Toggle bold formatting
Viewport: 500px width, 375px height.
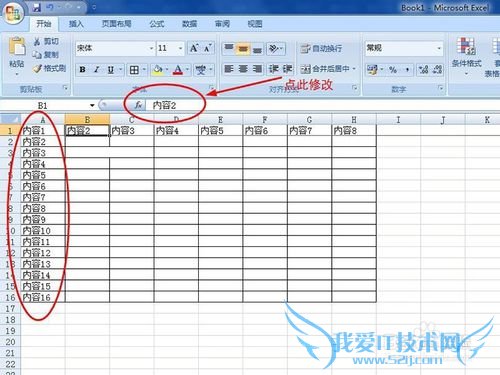[x=82, y=70]
